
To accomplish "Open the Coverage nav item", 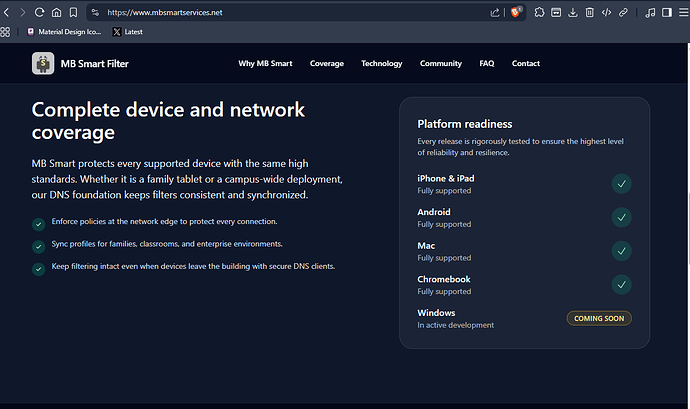I will [x=327, y=63].
